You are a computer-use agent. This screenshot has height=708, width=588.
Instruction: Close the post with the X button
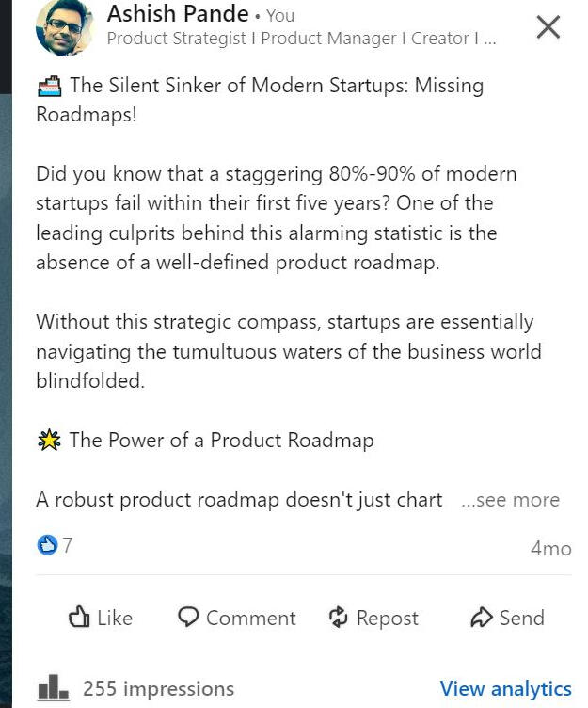point(548,27)
